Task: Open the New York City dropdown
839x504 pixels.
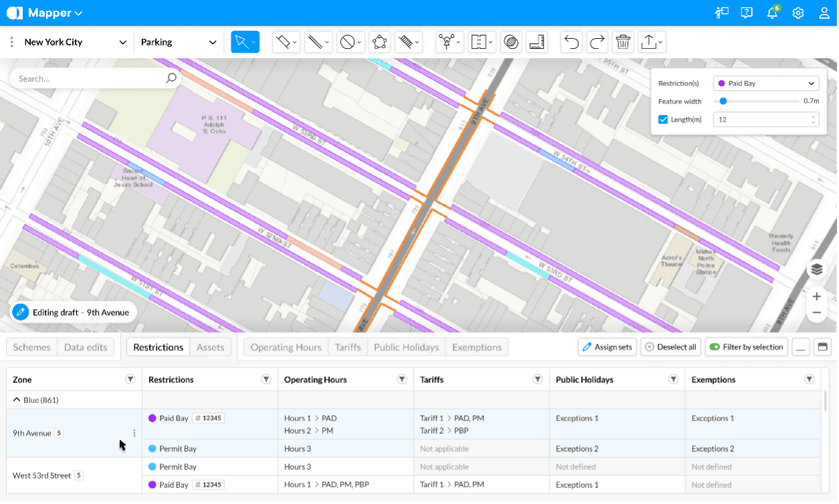Action: tap(76, 42)
